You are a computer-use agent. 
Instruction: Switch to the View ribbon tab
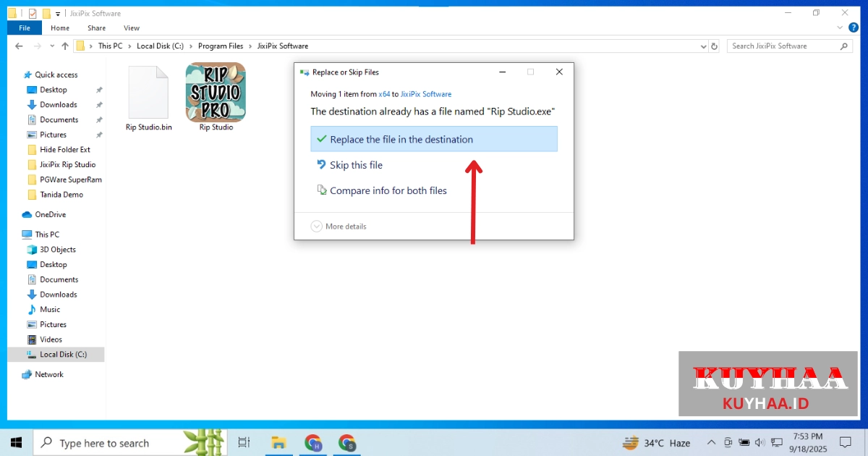pyautogui.click(x=132, y=28)
